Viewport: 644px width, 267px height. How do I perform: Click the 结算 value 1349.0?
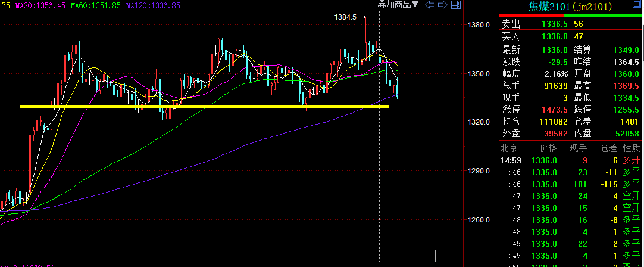click(x=626, y=50)
